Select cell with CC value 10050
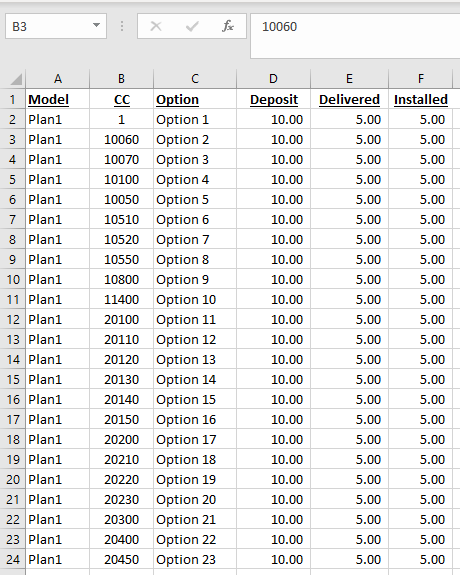The height and width of the screenshot is (575, 460). point(121,199)
